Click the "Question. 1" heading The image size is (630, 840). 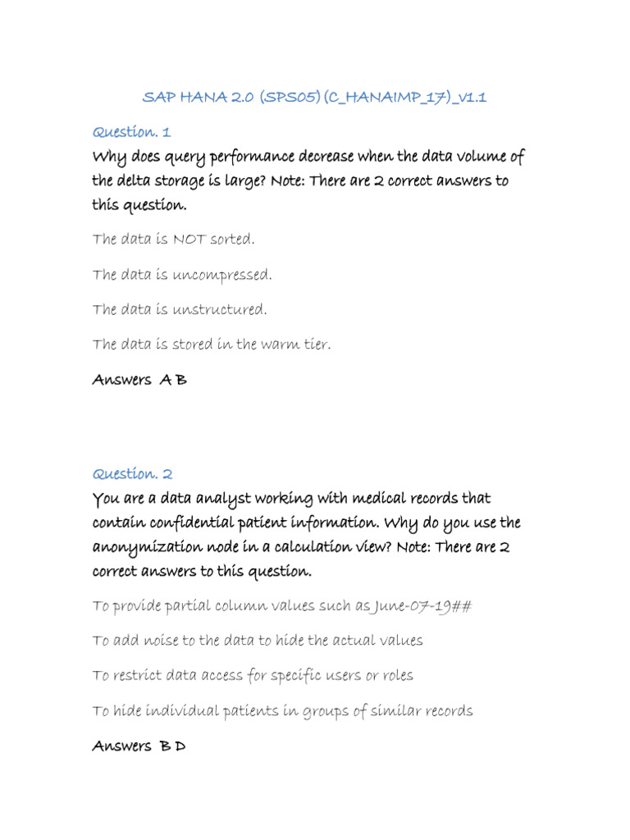tap(131, 132)
